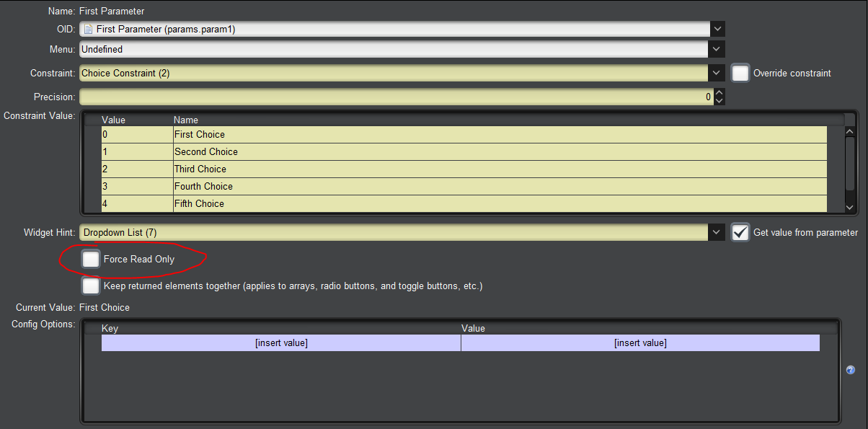
Task: Click the Value insert value cell
Action: [640, 343]
